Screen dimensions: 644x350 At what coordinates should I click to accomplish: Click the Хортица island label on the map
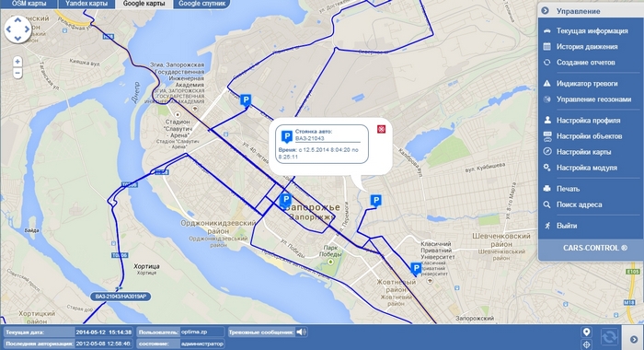pyautogui.click(x=146, y=266)
